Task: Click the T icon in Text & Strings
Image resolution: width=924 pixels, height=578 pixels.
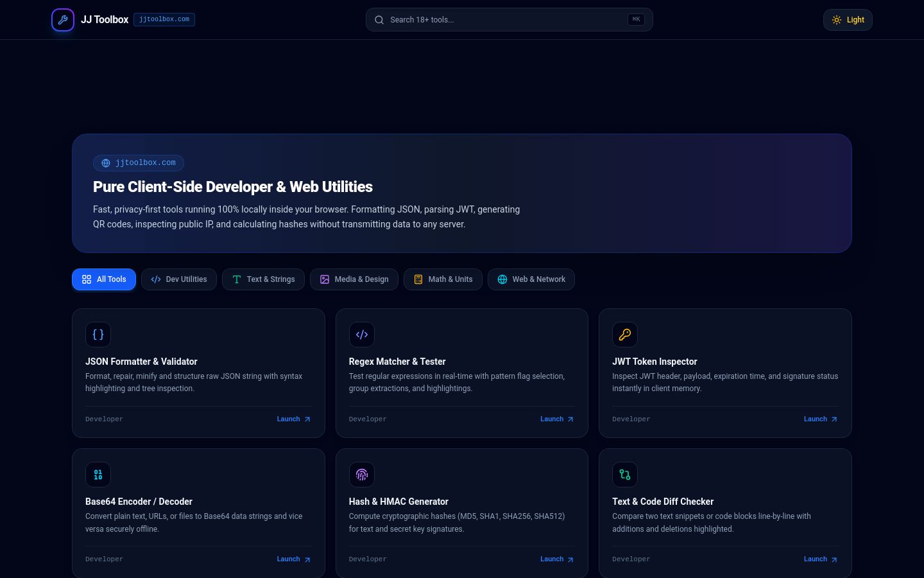Action: [x=237, y=279]
